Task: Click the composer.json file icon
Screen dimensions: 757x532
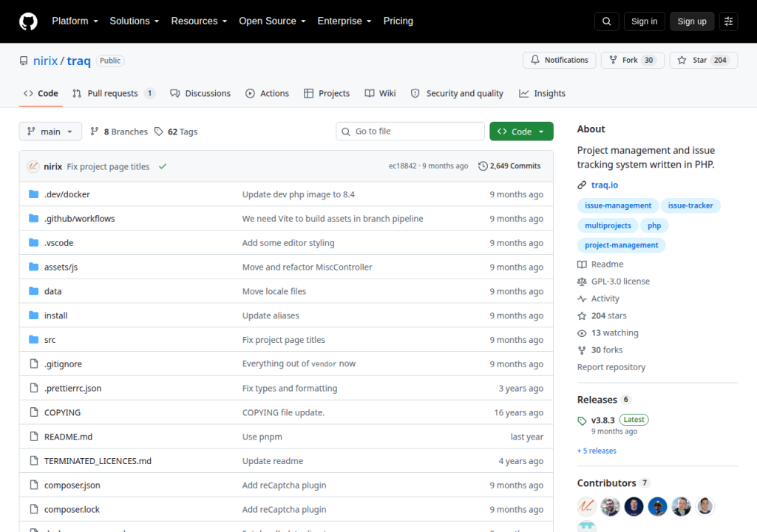Action: click(34, 485)
